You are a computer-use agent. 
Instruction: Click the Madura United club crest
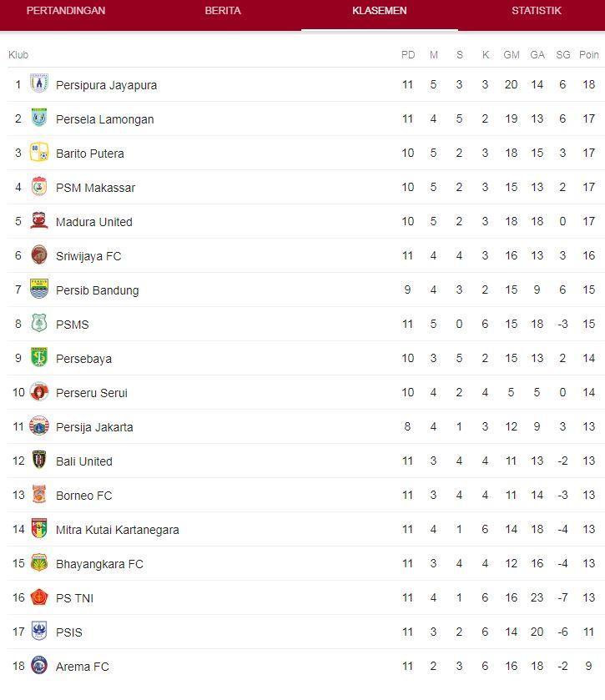(39, 221)
